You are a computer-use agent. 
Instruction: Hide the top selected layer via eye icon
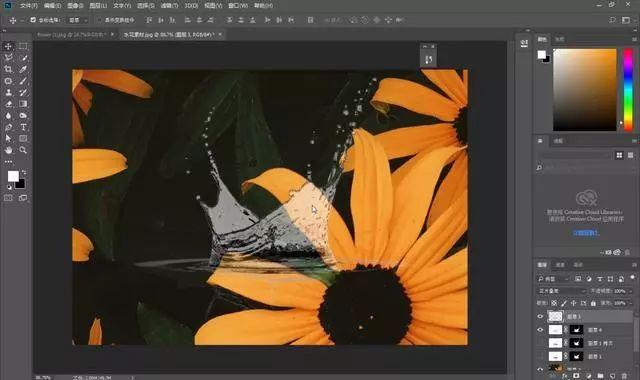[540, 316]
